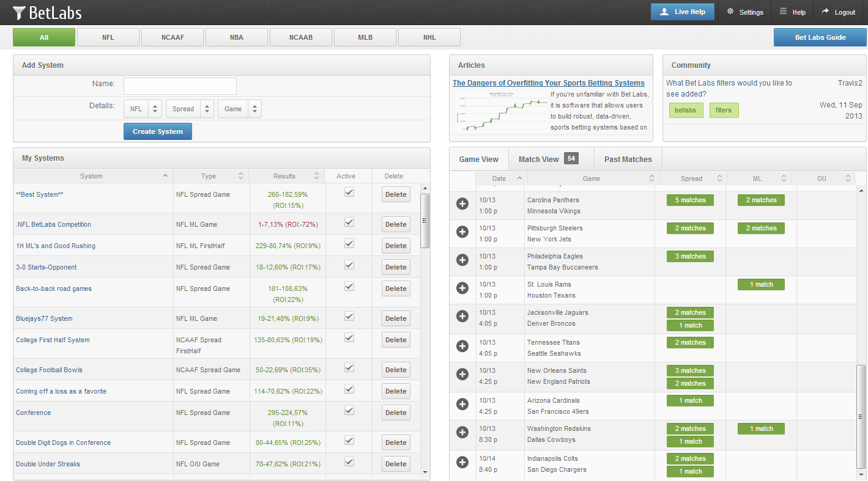Image resolution: width=868 pixels, height=481 pixels.
Task: Filter by NBA
Action: point(237,37)
